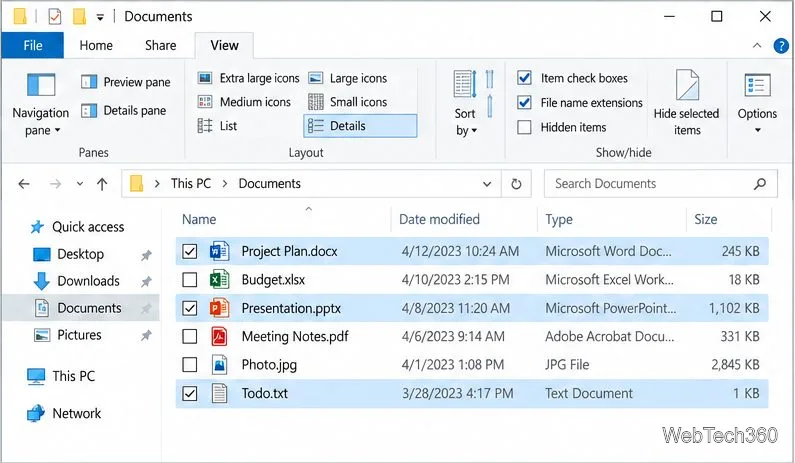
Task: Unpin Desktop using its pin icon
Action: point(146,255)
